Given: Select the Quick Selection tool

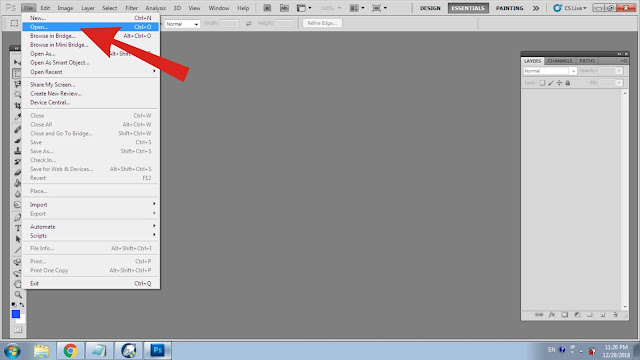Looking at the screenshot, I should [17, 95].
